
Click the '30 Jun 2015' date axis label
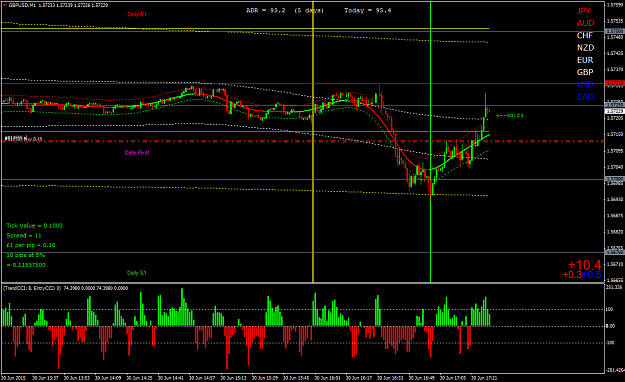pos(14,378)
